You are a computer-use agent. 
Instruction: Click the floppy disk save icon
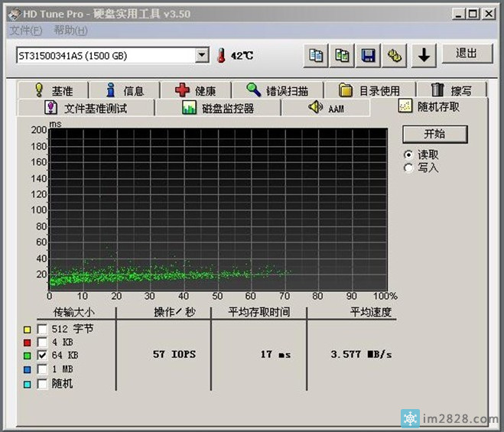point(368,55)
